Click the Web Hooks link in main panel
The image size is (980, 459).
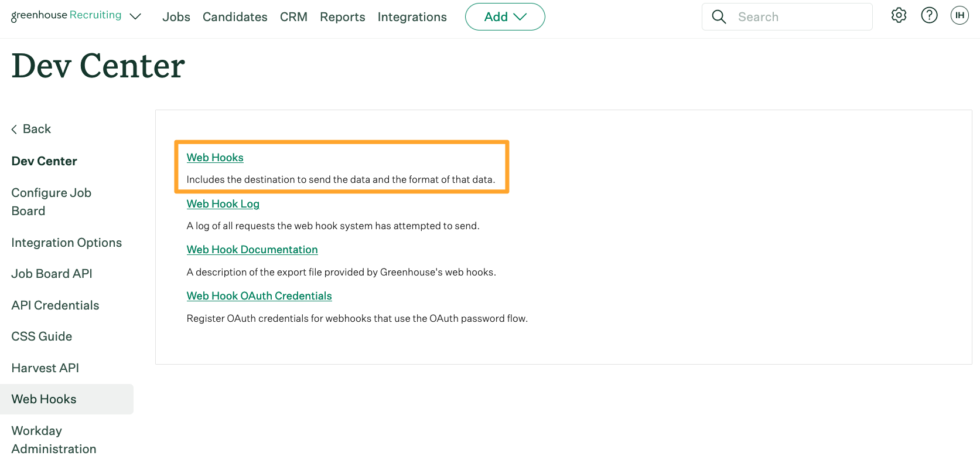pos(215,158)
